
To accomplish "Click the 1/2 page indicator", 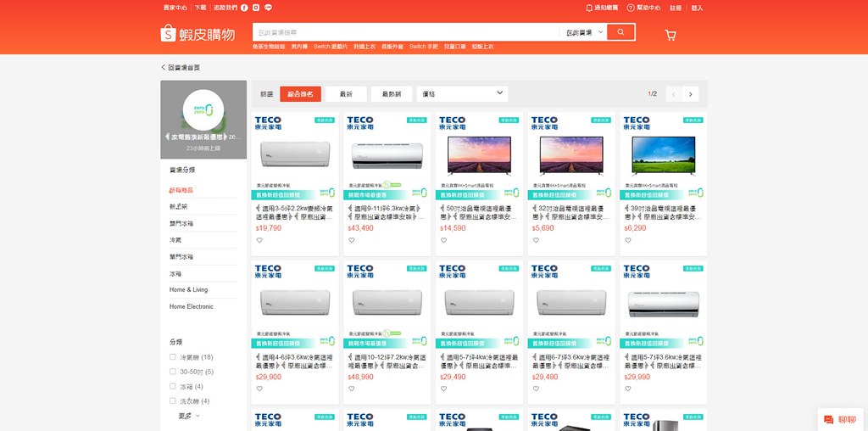I will (x=652, y=94).
